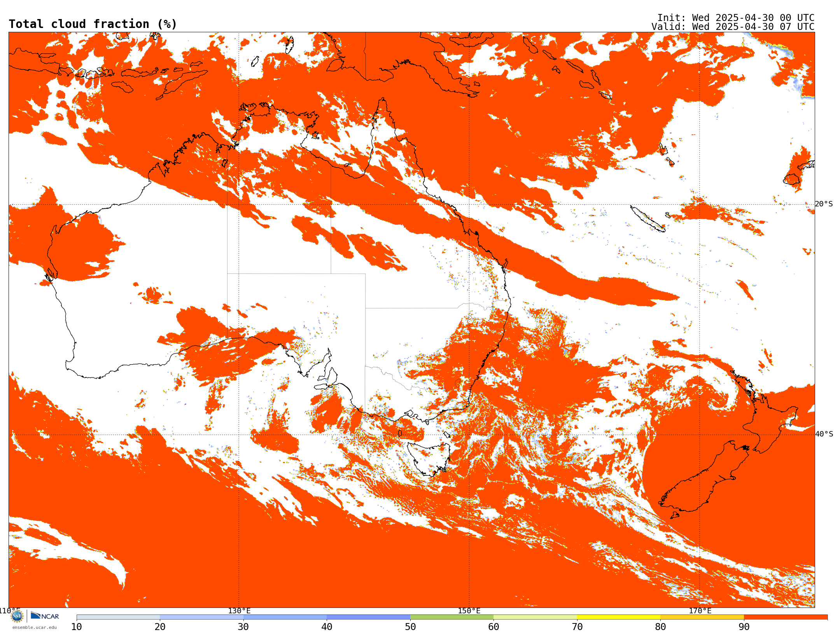Click the amber 80-90 colorbar segment
Screen dimensions: 840x632
point(702,617)
